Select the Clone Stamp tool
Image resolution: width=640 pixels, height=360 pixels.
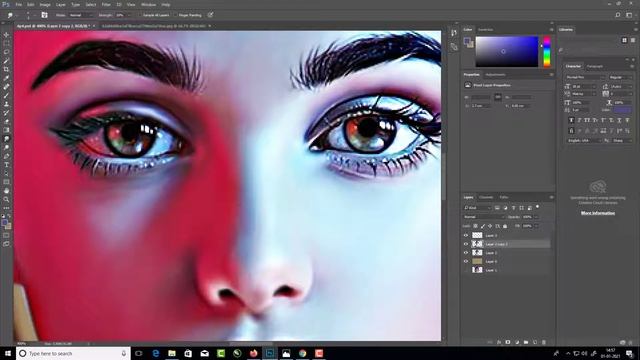click(x=6, y=104)
